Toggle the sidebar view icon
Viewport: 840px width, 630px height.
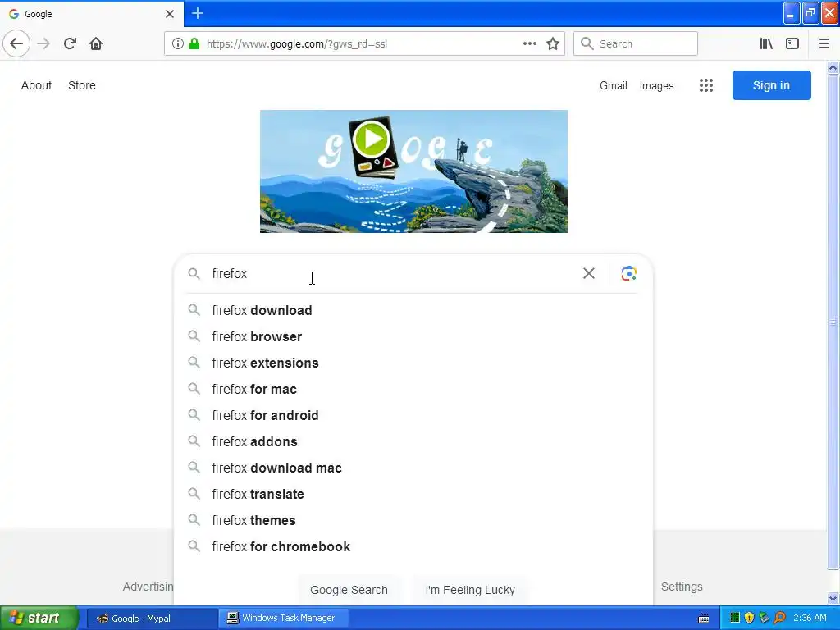(792, 43)
